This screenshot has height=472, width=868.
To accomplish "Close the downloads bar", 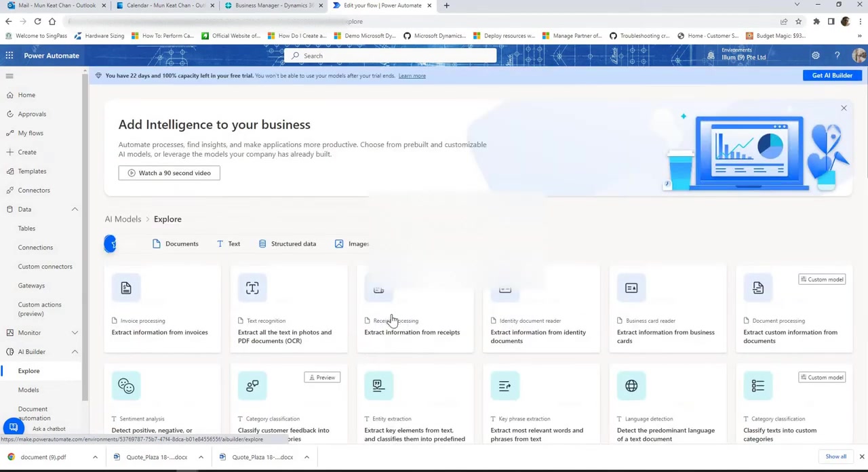I will (862, 456).
